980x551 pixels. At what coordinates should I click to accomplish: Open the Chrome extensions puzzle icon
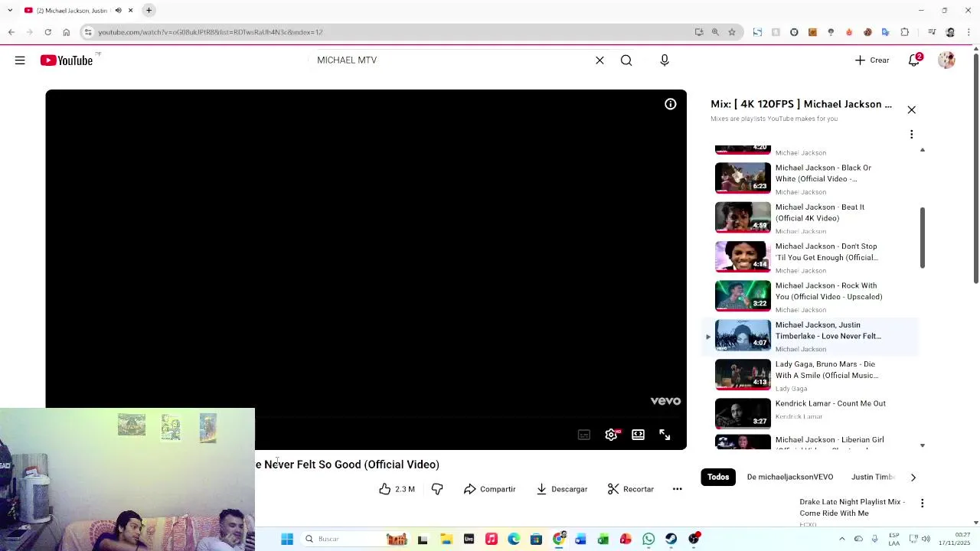(904, 32)
